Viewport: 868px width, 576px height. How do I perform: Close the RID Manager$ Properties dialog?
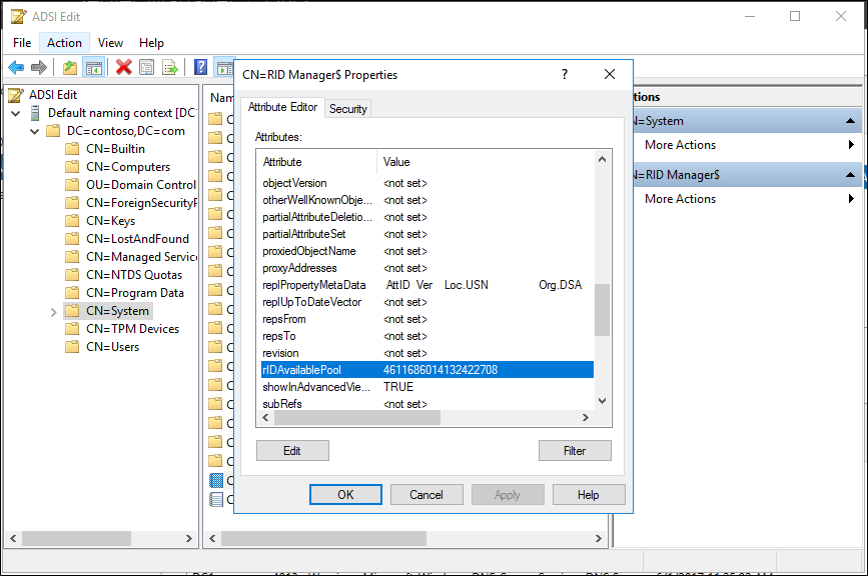pos(609,74)
